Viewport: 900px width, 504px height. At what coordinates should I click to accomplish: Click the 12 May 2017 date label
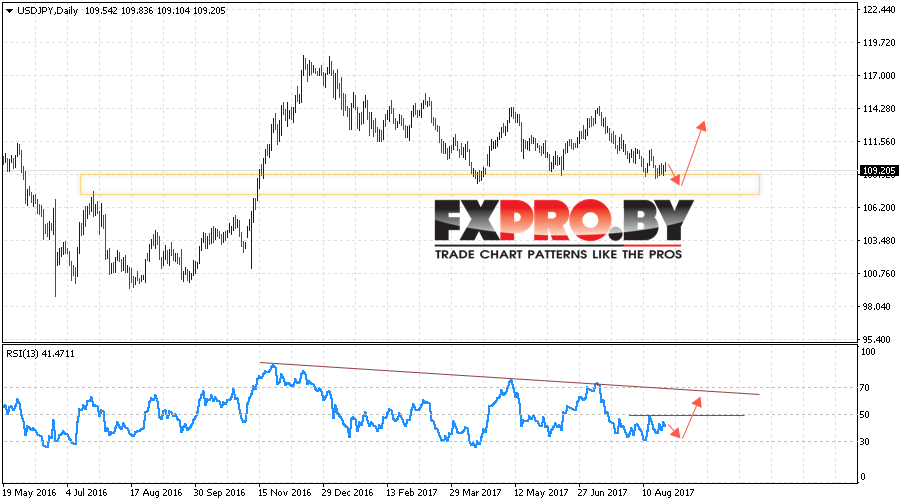coord(541,493)
